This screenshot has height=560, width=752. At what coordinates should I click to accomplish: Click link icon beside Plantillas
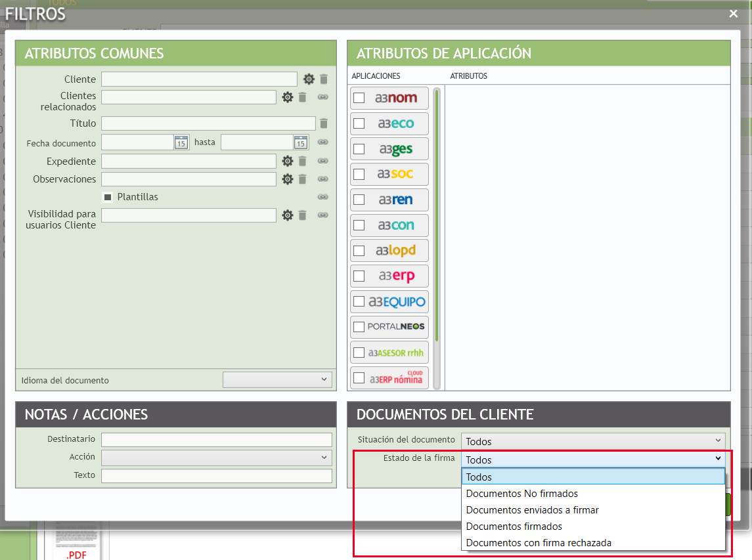click(322, 197)
